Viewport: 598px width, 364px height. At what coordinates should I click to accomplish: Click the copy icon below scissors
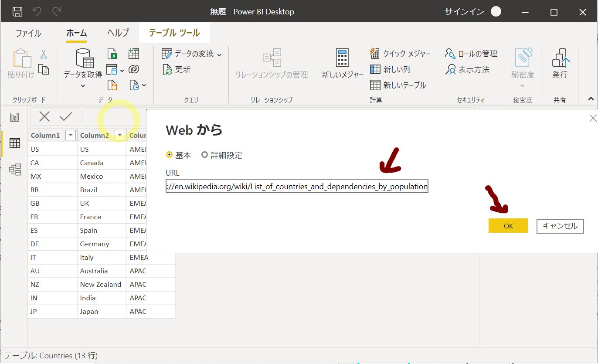click(x=44, y=70)
